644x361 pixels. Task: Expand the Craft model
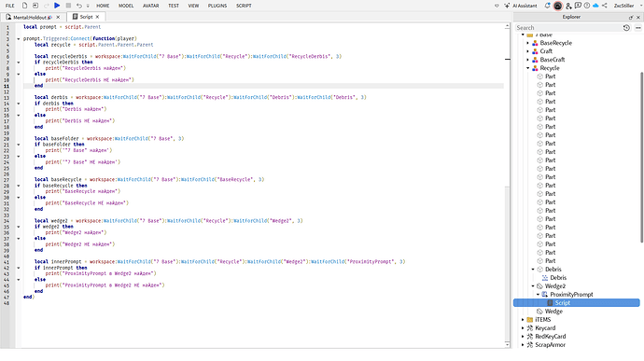pos(528,51)
